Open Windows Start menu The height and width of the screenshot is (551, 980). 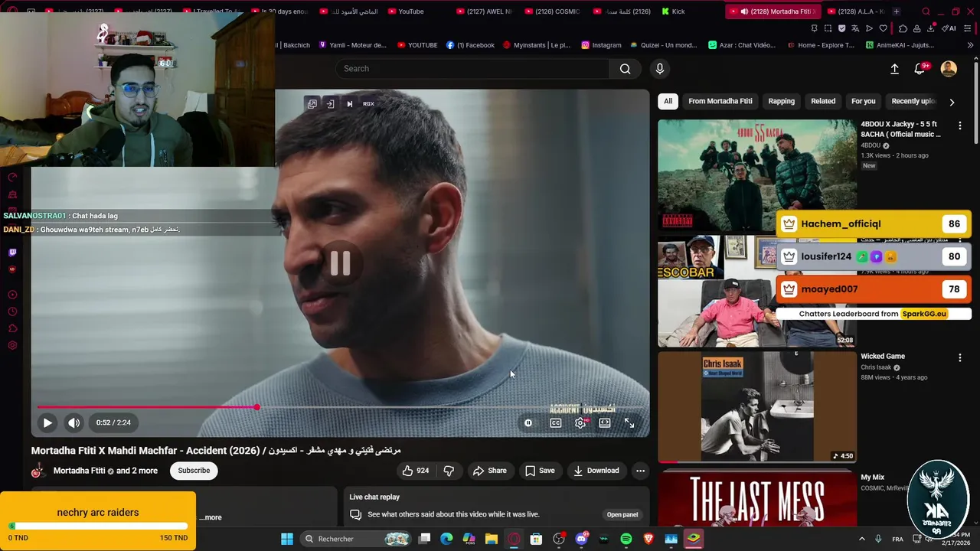(286, 539)
